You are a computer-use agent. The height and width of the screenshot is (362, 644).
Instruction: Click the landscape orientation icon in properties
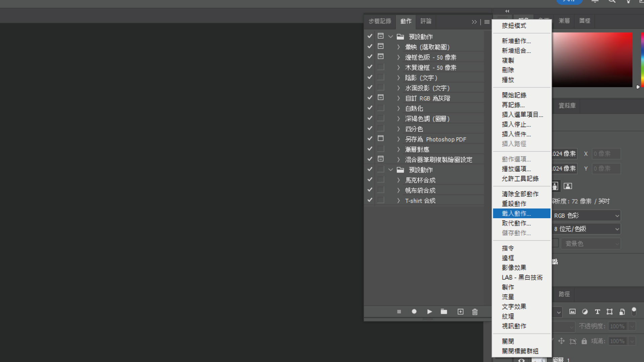568,186
